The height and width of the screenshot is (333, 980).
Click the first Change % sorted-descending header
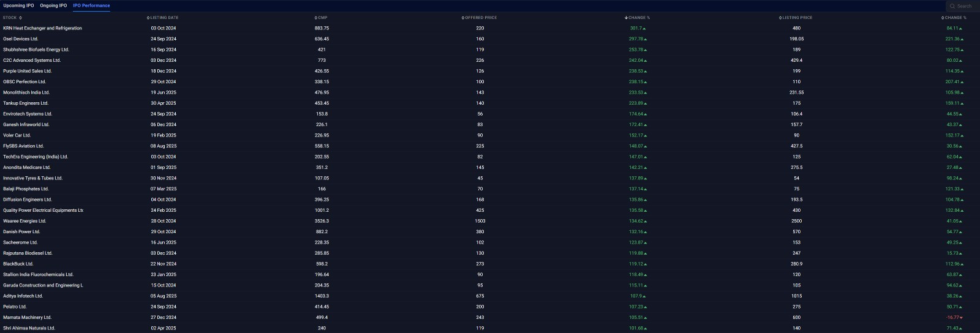[x=638, y=18]
